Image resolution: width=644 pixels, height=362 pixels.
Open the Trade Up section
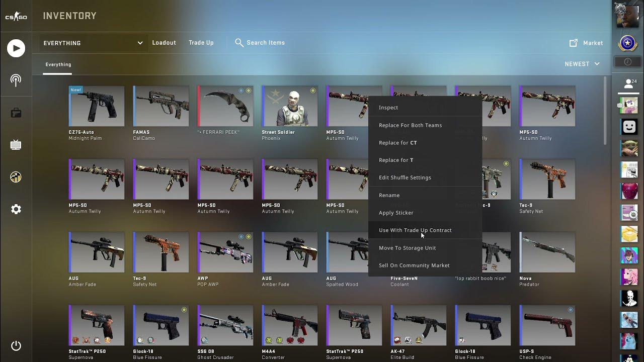(x=201, y=43)
